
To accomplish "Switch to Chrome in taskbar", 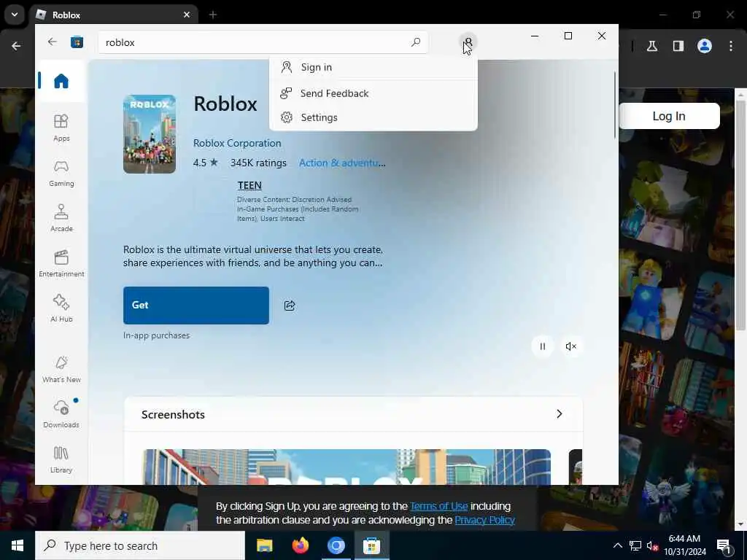I will pyautogui.click(x=336, y=545).
